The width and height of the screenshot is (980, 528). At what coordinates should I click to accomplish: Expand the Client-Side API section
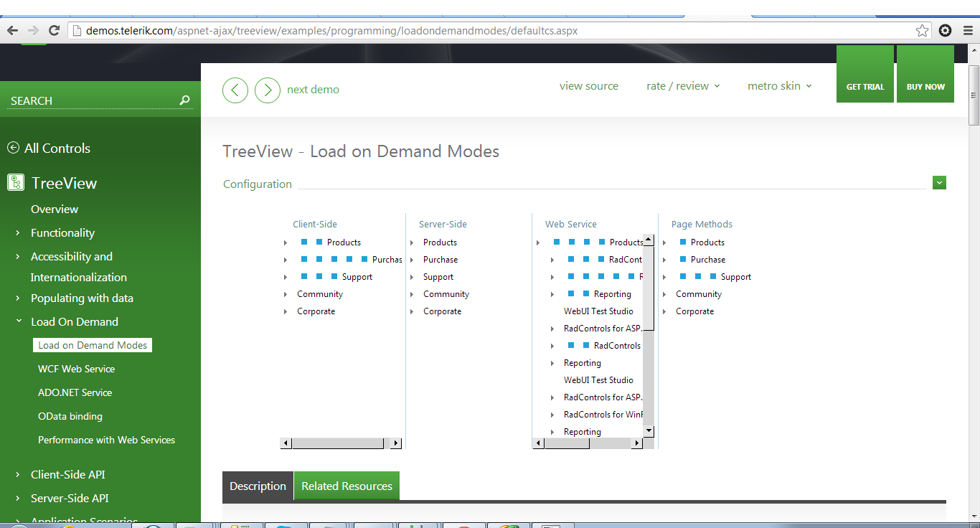click(x=18, y=475)
